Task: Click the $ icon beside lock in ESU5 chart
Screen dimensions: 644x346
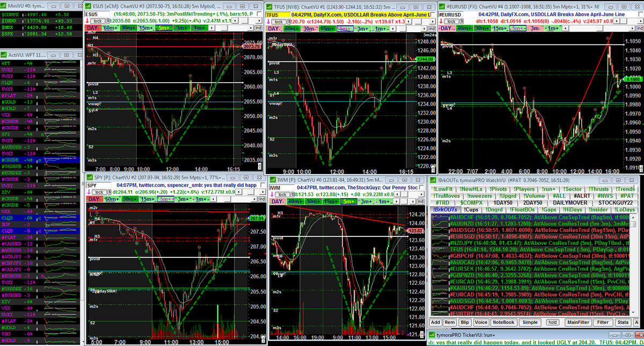Action: coord(108,21)
